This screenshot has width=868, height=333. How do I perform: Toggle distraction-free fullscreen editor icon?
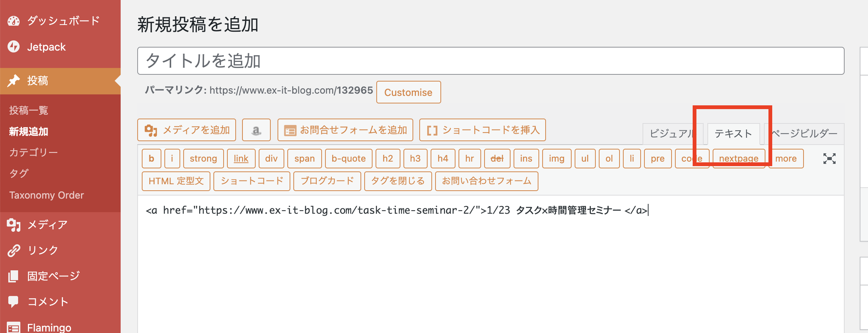[x=829, y=159]
